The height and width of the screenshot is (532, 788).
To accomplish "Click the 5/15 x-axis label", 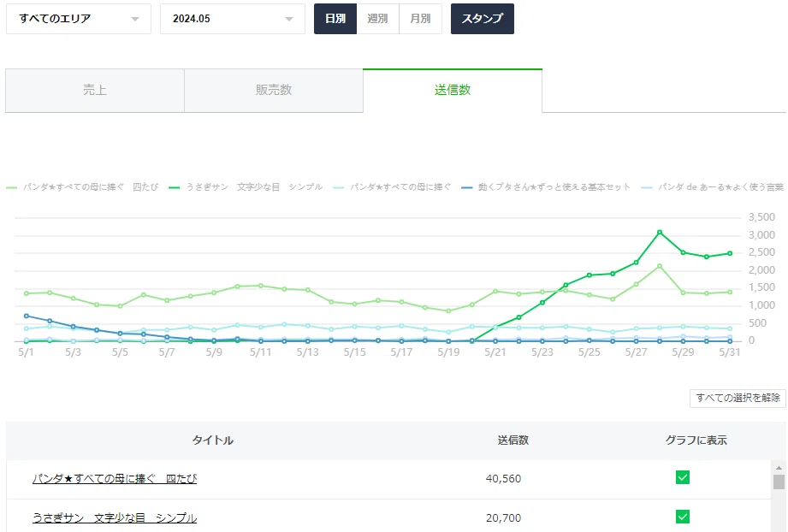I will [354, 352].
